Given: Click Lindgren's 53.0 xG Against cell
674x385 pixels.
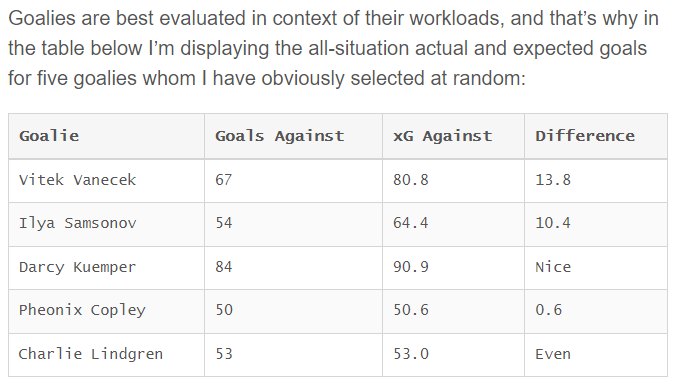Looking at the screenshot, I should pyautogui.click(x=453, y=355).
